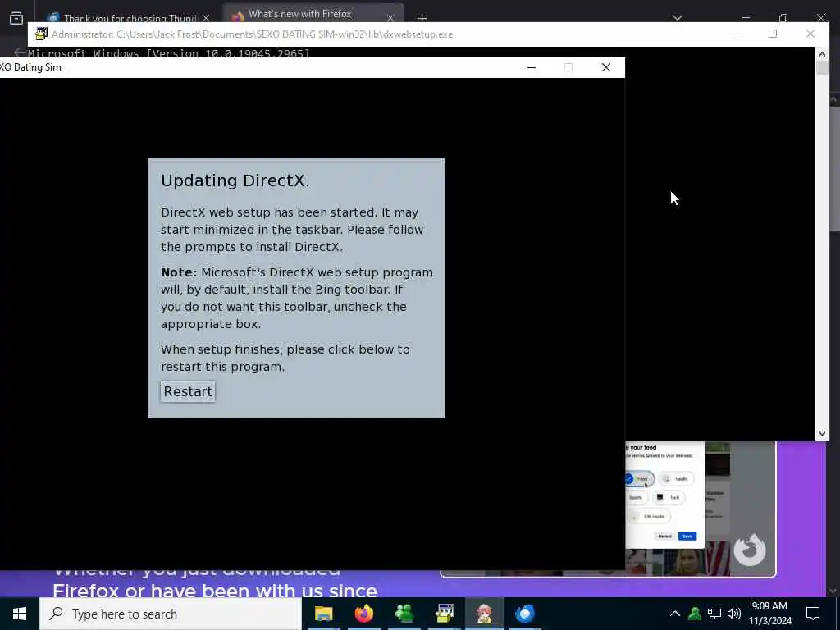
Task: Click the Firefox page scrollbar down arrow
Action: (x=833, y=591)
